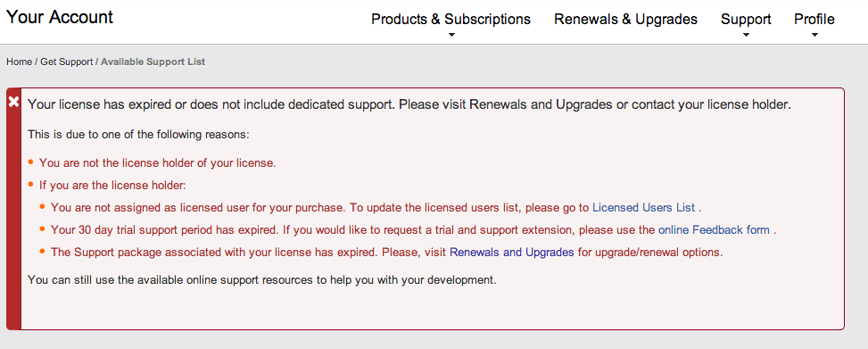Click the Your Account page title

(x=59, y=17)
